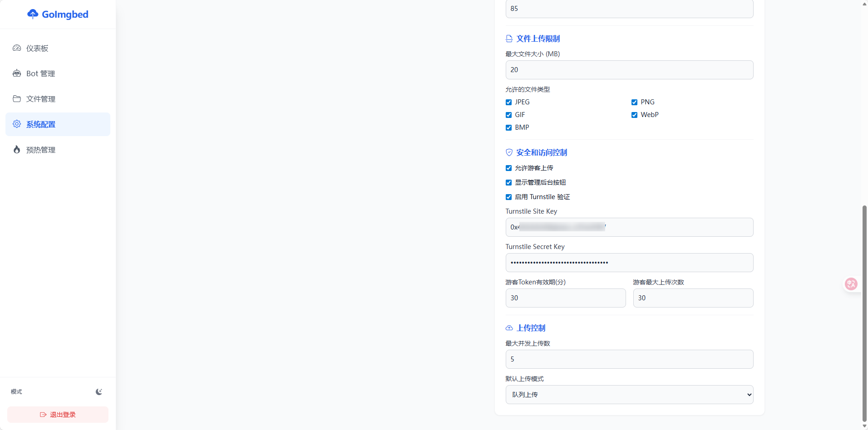Click the floating translate icon at right edge
Viewport: 868px width, 430px height.
point(851,284)
